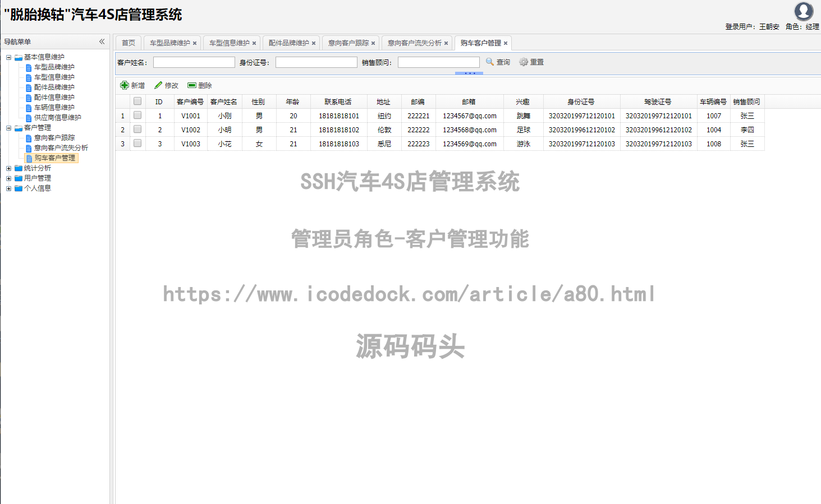Open 供应商信息维护 in the navigation tree
The width and height of the screenshot is (821, 504).
[57, 118]
